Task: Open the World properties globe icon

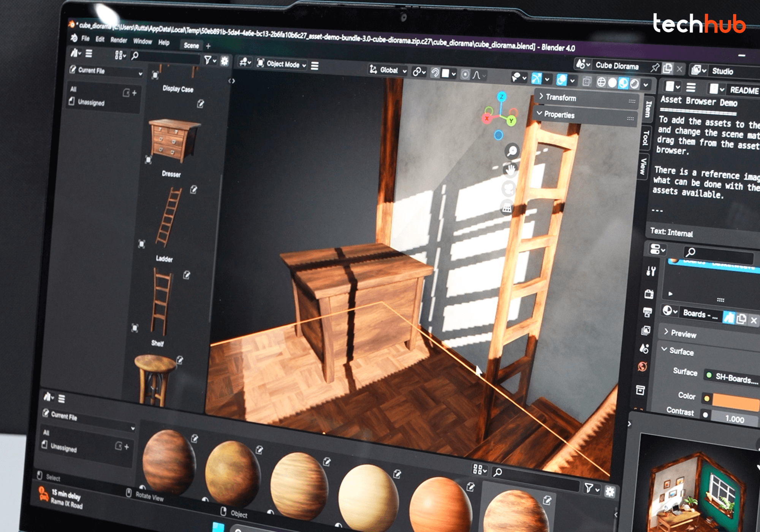Action: [643, 366]
